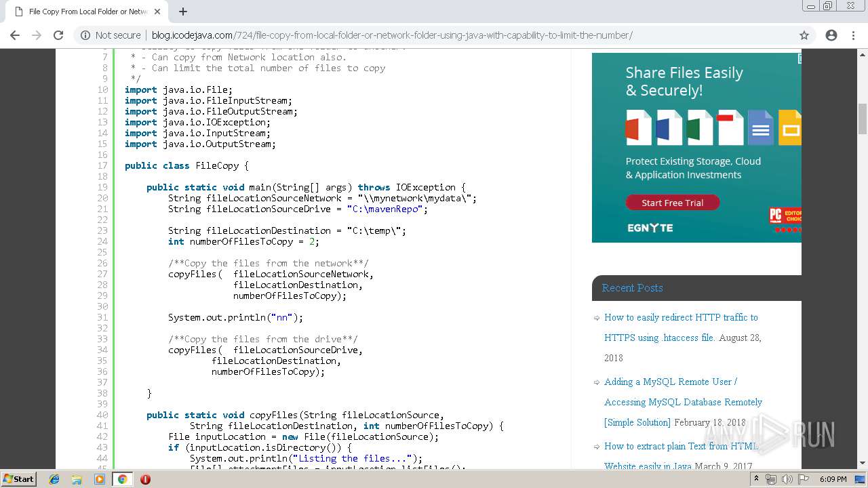Click the "public static void copyFiles" line
The width and height of the screenshot is (868, 488).
tap(295, 415)
